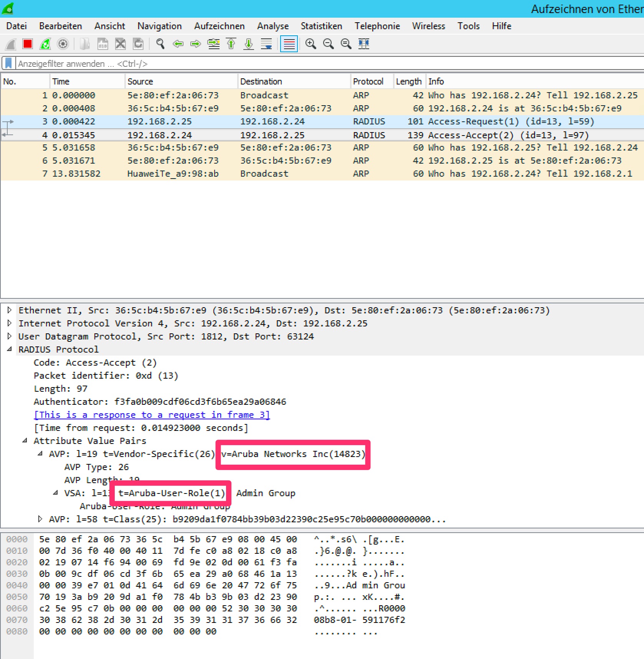Stop the running packet capture
The width and height of the screenshot is (644, 659).
(27, 44)
